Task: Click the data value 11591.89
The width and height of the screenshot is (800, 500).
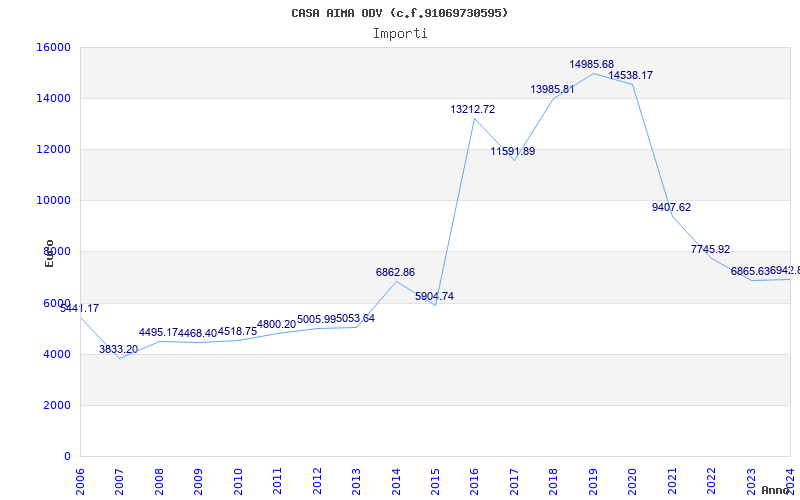Action: (x=513, y=152)
